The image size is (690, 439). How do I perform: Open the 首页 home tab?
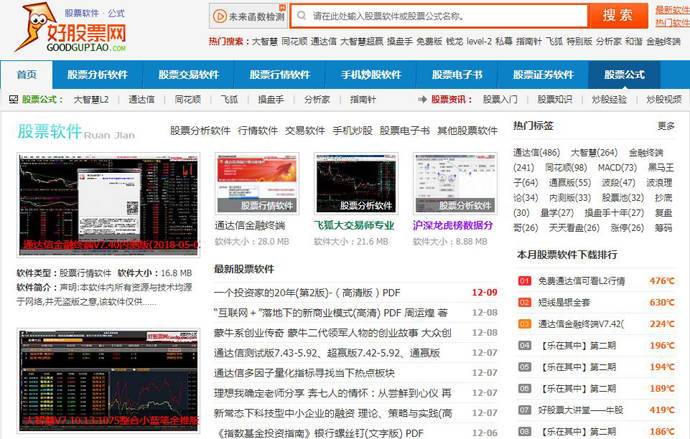(x=27, y=75)
